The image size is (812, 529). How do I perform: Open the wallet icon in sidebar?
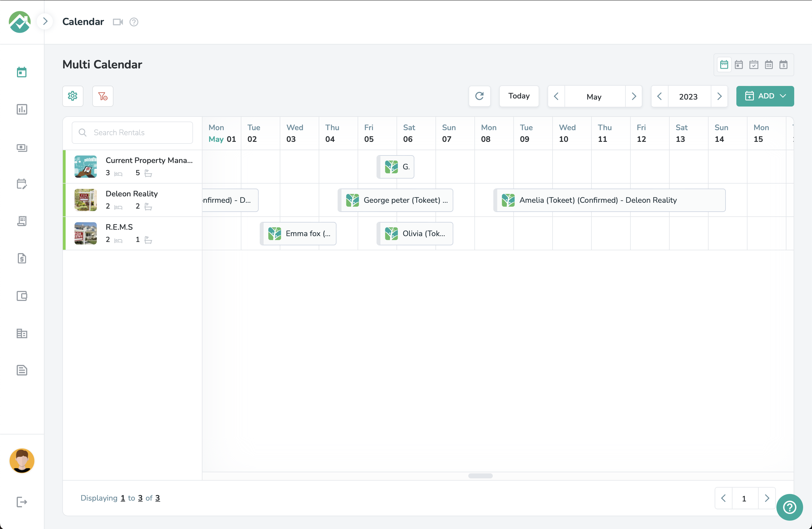(22, 296)
